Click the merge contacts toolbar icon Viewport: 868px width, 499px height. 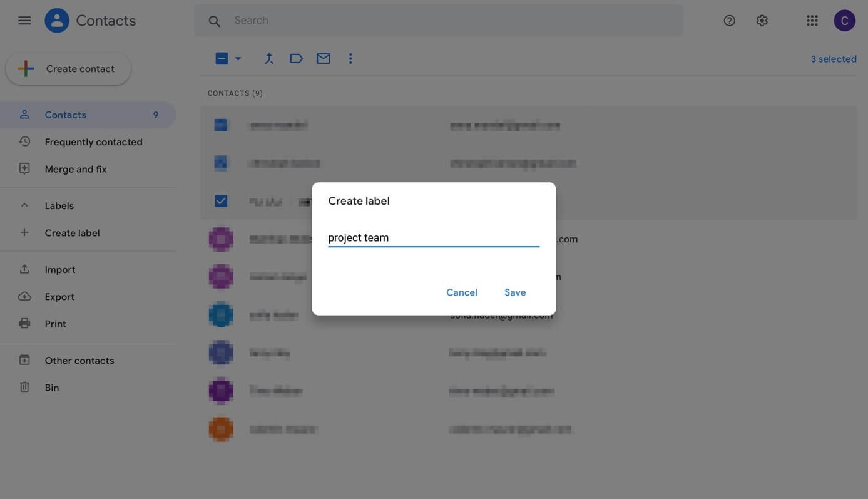tap(269, 58)
